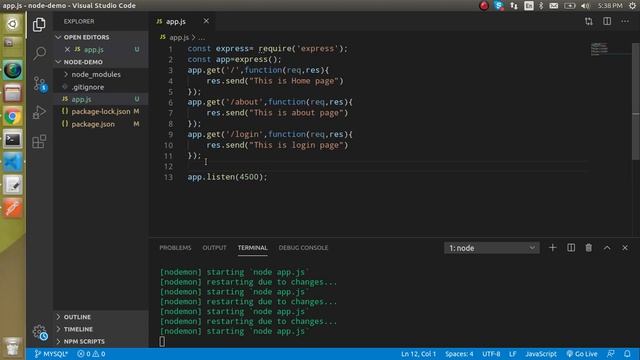Open system power menu gear top bar

coord(633,6)
